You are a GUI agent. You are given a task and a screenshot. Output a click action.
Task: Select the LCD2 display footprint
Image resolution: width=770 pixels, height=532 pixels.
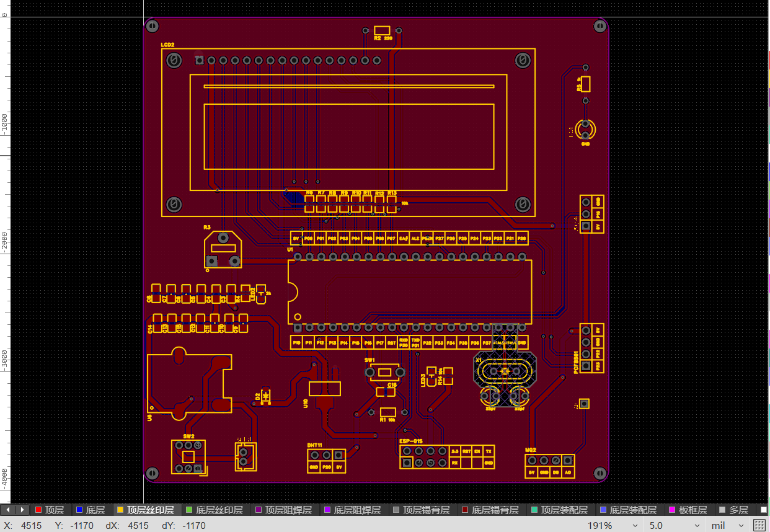point(348,132)
